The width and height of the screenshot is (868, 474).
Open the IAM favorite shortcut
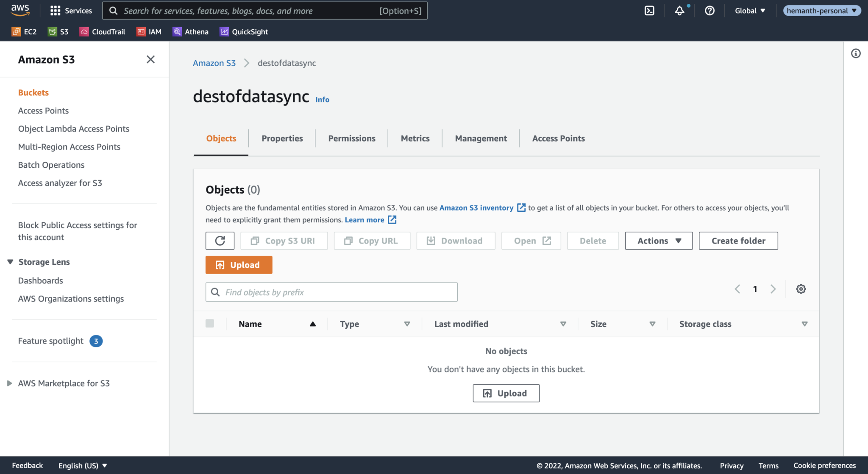(x=149, y=31)
